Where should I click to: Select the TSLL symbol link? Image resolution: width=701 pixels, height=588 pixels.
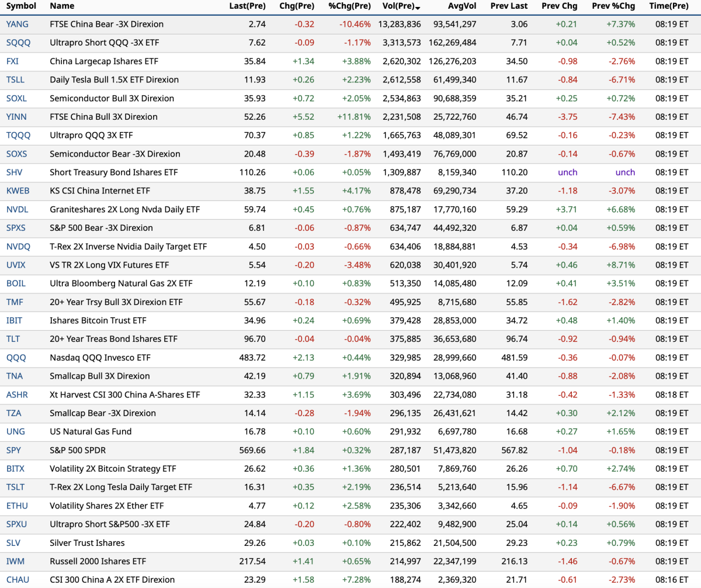point(15,80)
